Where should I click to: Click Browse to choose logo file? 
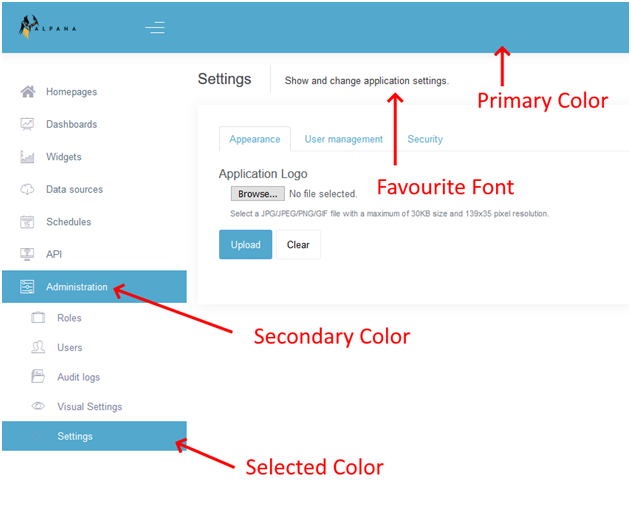257,194
